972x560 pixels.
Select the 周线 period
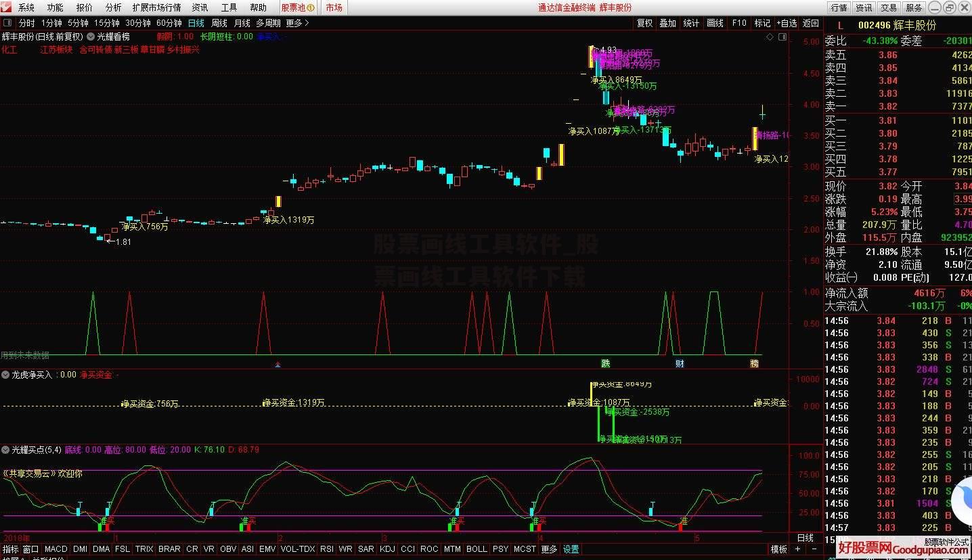(x=219, y=23)
